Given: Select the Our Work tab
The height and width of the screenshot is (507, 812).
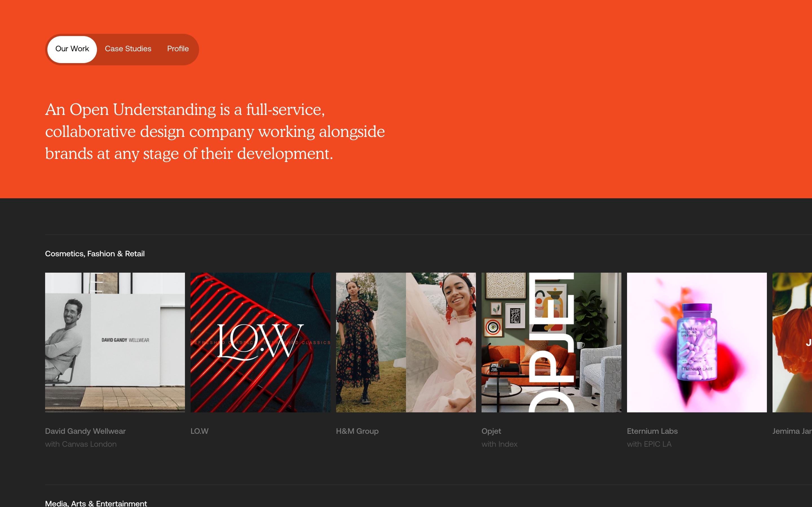Looking at the screenshot, I should [72, 49].
